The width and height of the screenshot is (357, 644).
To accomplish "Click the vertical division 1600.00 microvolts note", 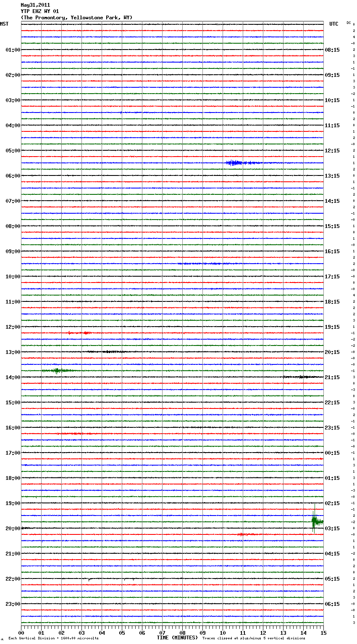I will (x=53, y=639).
